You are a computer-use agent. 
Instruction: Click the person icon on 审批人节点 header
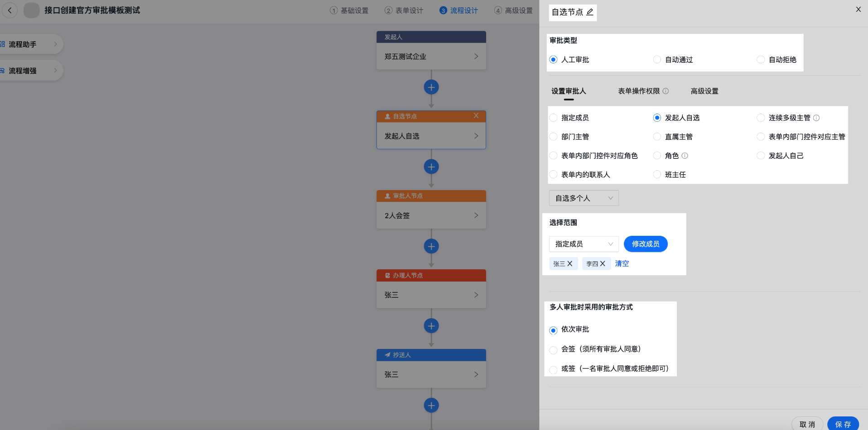tap(387, 196)
